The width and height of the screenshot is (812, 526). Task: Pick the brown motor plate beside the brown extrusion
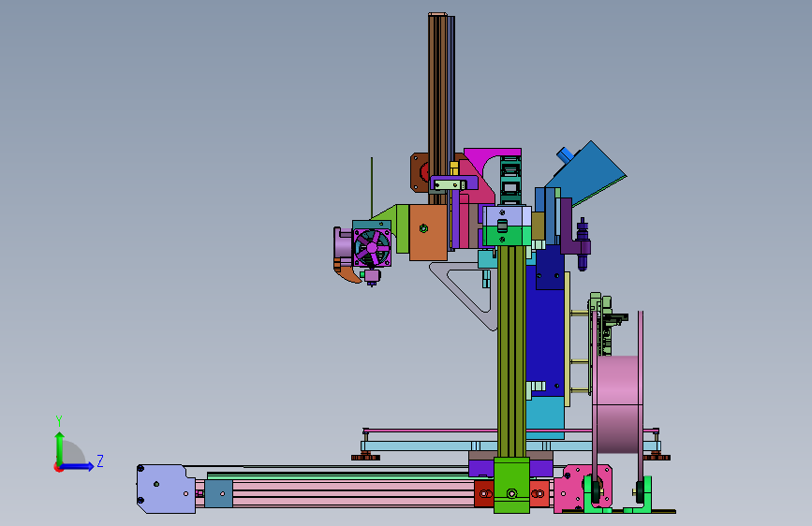click(419, 172)
